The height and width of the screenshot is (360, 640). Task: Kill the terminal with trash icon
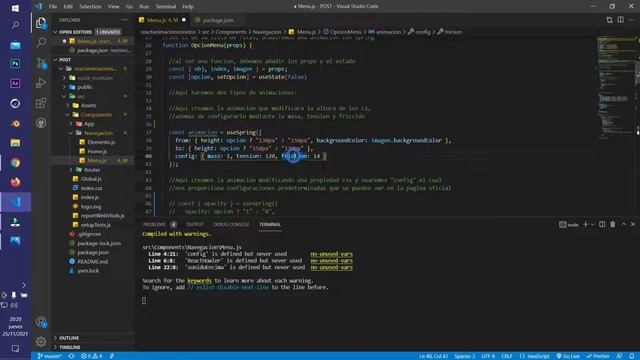[x=613, y=224]
